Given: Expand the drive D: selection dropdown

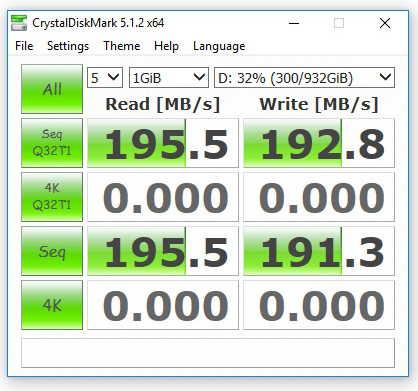Looking at the screenshot, I should click(304, 78).
